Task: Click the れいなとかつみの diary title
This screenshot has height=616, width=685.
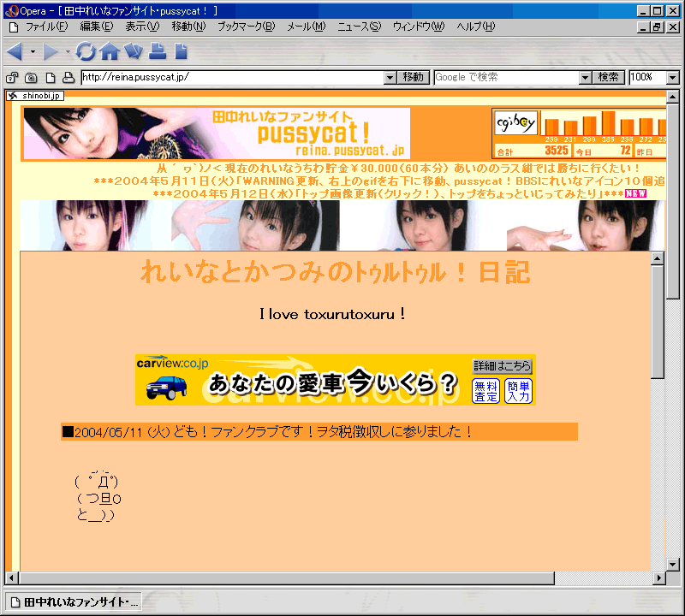Action: pos(335,271)
